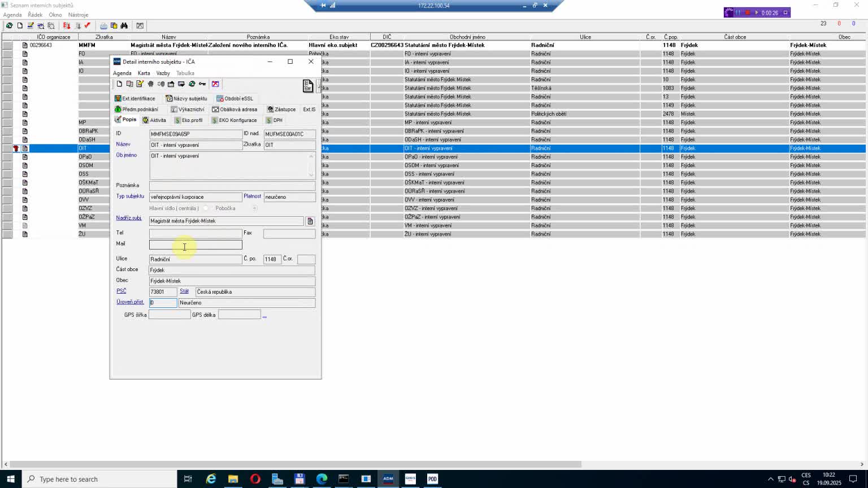The width and height of the screenshot is (868, 488).
Task: Click the Mail input field
Action: click(196, 245)
